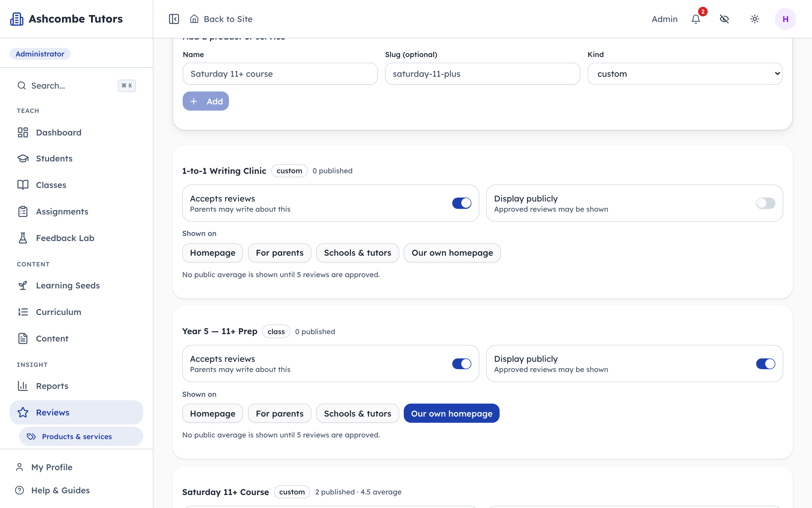
Task: Open Products & services submenu item
Action: coord(81,436)
